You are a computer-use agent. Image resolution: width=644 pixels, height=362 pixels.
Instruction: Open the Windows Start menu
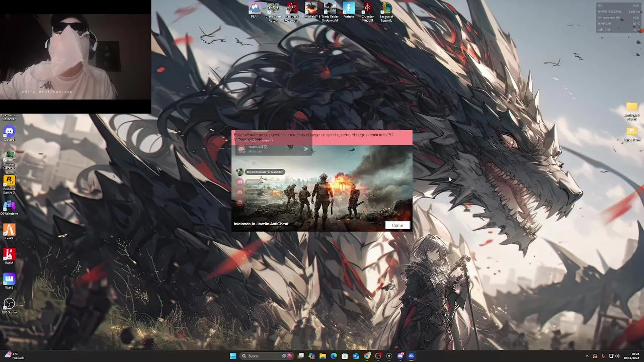(x=233, y=356)
